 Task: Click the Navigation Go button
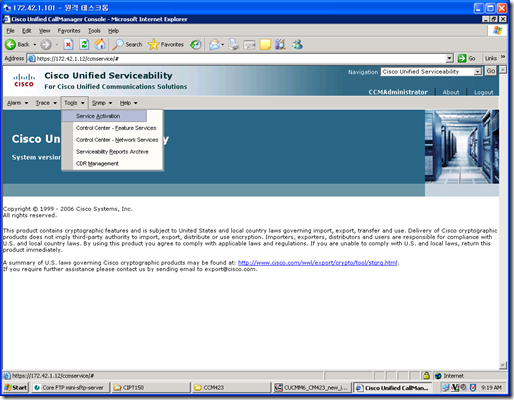[x=491, y=71]
